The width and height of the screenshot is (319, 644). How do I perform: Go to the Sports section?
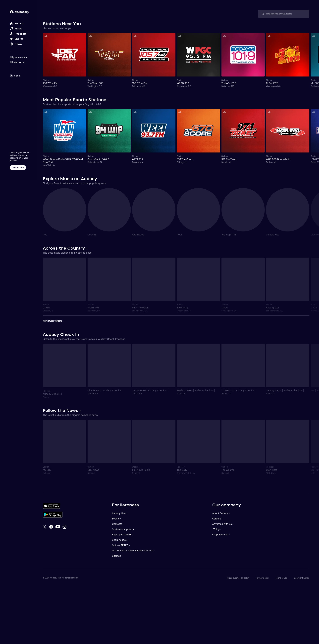point(19,39)
